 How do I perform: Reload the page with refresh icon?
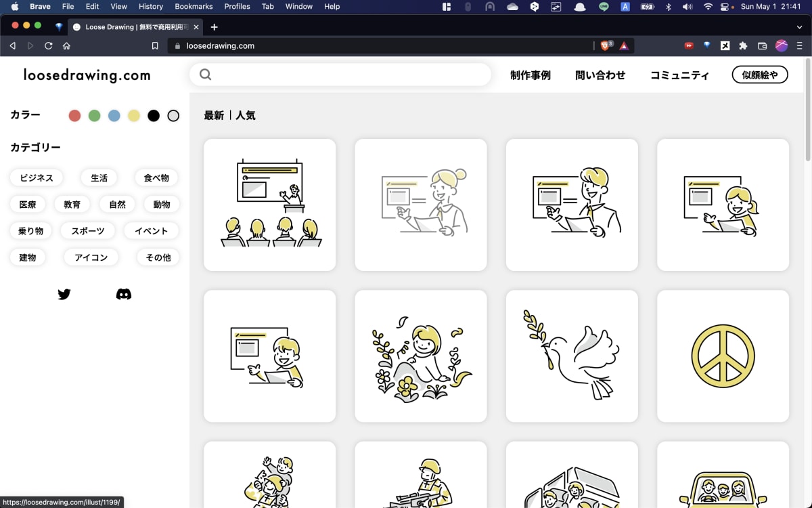tap(48, 46)
